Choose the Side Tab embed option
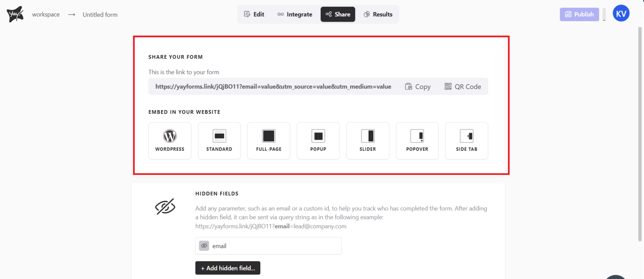The height and width of the screenshot is (279, 644). click(466, 141)
